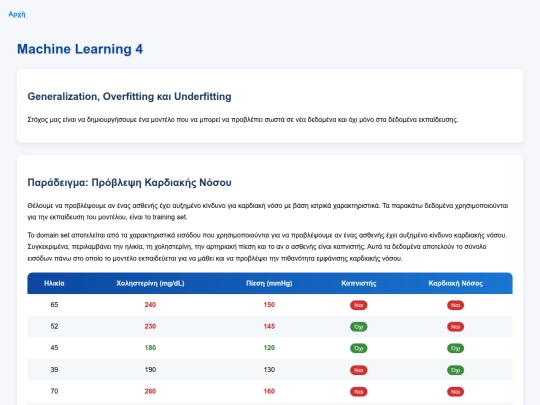The image size is (540, 405).
Task: Click the paragraph starting with Το domain set
Action: coord(267,247)
